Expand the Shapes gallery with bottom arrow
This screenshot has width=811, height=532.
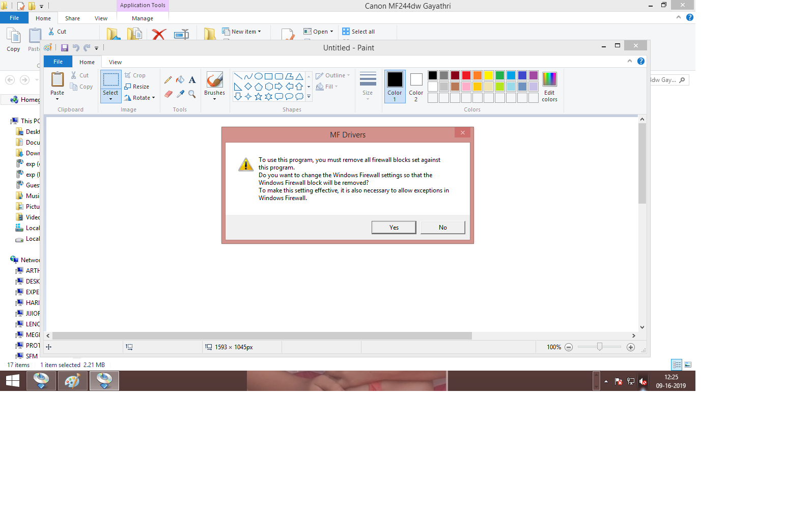pos(309,96)
